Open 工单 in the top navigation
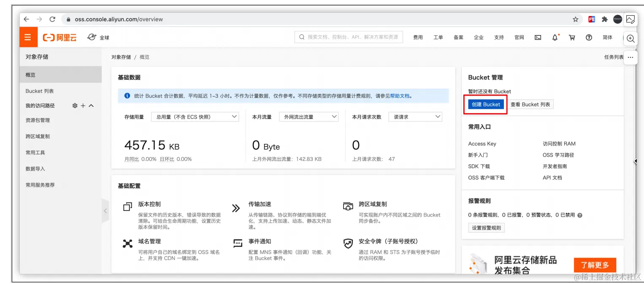Image resolution: width=644 pixels, height=284 pixels. (438, 38)
